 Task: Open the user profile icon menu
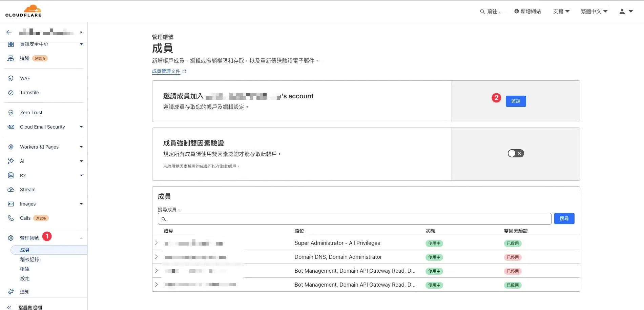pos(625,12)
